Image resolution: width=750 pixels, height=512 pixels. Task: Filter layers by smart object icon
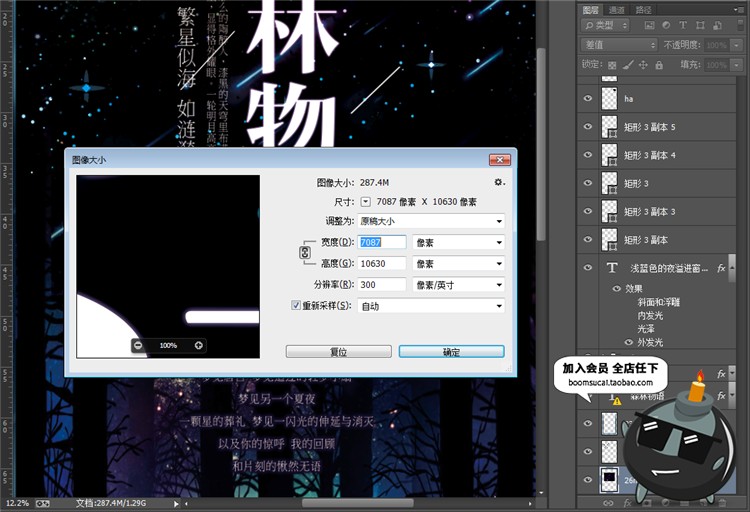point(717,25)
